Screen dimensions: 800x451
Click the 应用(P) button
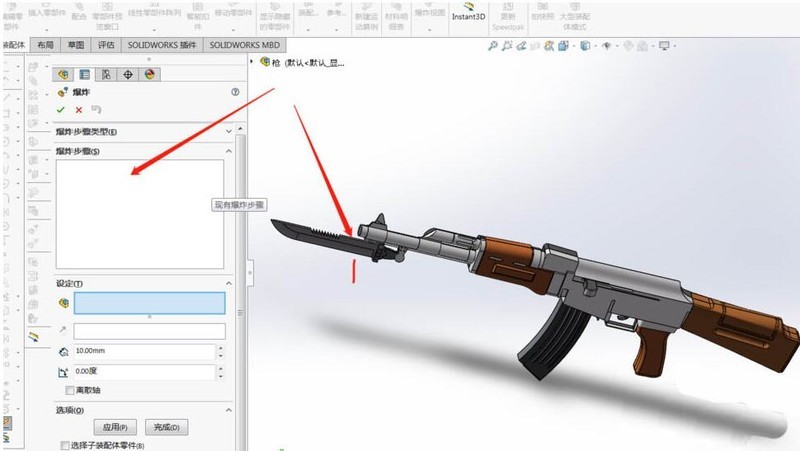(115, 427)
